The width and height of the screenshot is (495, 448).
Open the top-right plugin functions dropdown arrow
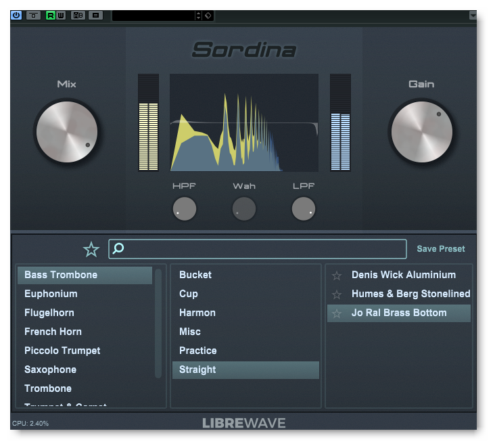pyautogui.click(x=473, y=15)
